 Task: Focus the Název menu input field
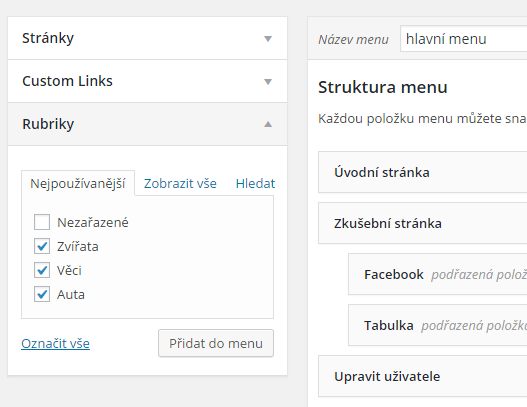point(463,39)
